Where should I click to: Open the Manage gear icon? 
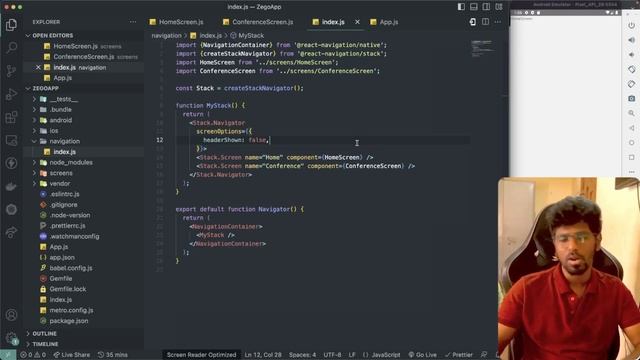tap(11, 338)
